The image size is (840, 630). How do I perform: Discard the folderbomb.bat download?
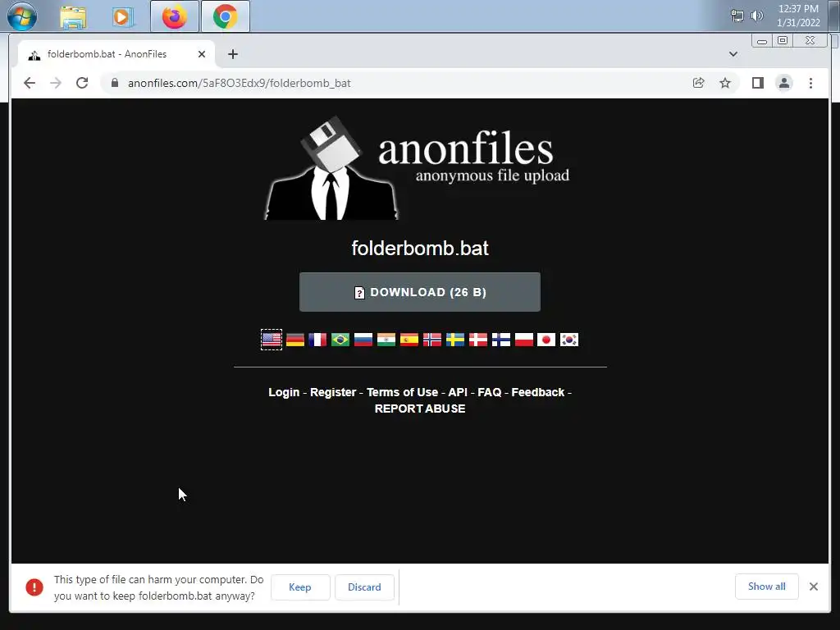pos(364,587)
